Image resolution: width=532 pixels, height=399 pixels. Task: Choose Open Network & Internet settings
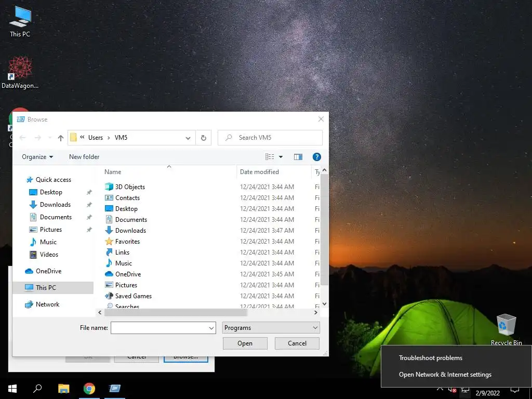(x=445, y=375)
